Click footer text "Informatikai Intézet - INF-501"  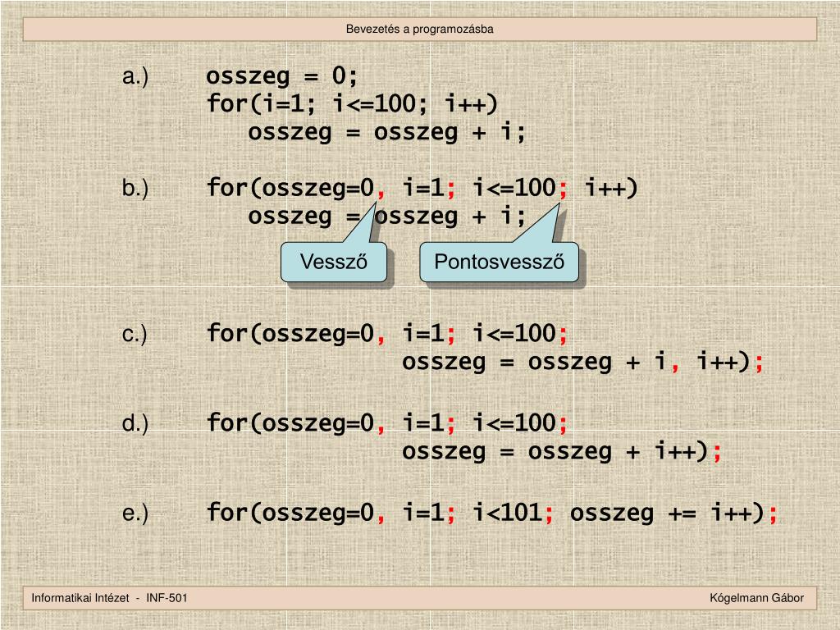pos(109,598)
